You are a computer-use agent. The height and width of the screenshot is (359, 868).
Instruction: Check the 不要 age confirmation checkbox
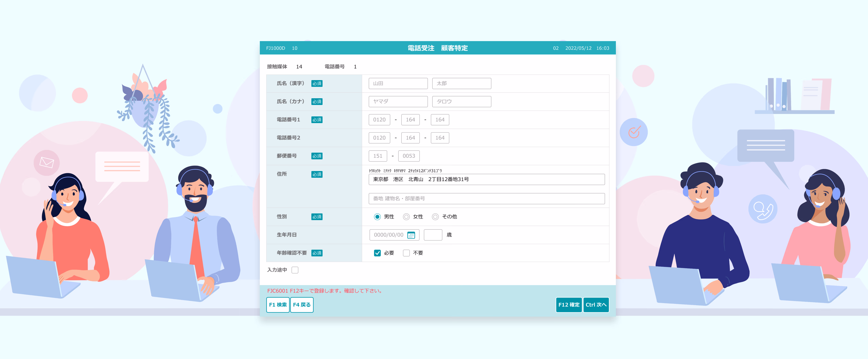point(406,253)
